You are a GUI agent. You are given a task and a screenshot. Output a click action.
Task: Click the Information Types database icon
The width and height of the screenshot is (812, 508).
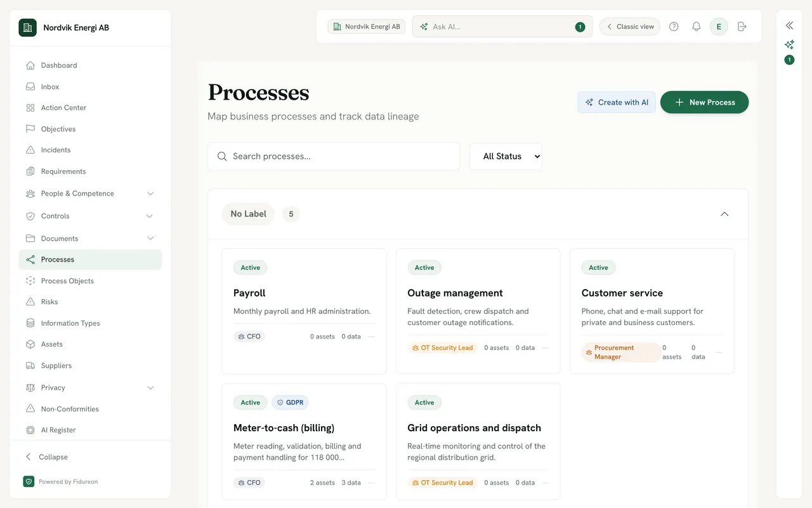coord(30,323)
